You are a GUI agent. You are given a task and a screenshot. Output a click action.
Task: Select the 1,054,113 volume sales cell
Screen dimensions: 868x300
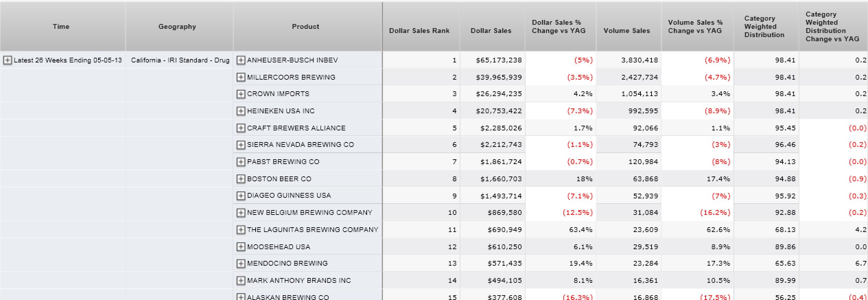point(629,94)
